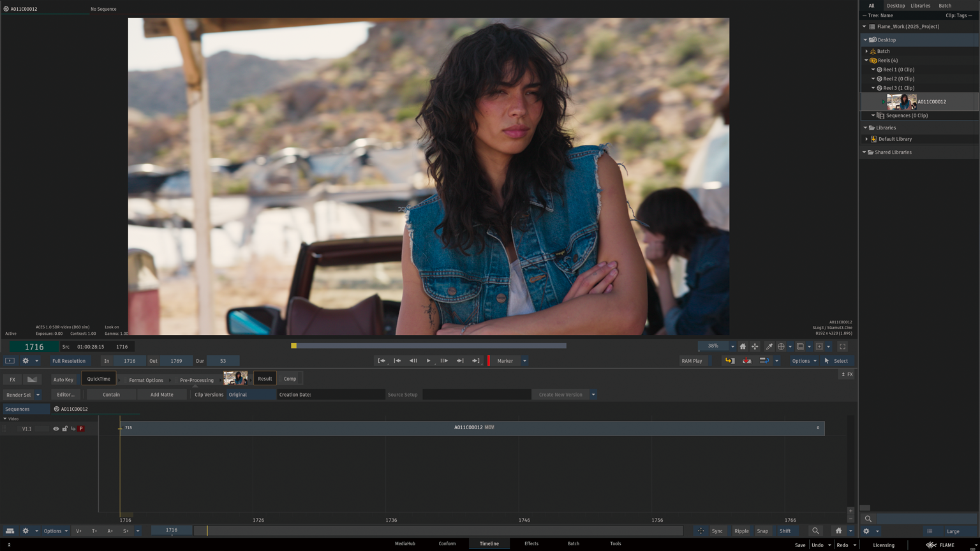Click the Editor... button
Screen dimensions: 980x551
(x=66, y=395)
